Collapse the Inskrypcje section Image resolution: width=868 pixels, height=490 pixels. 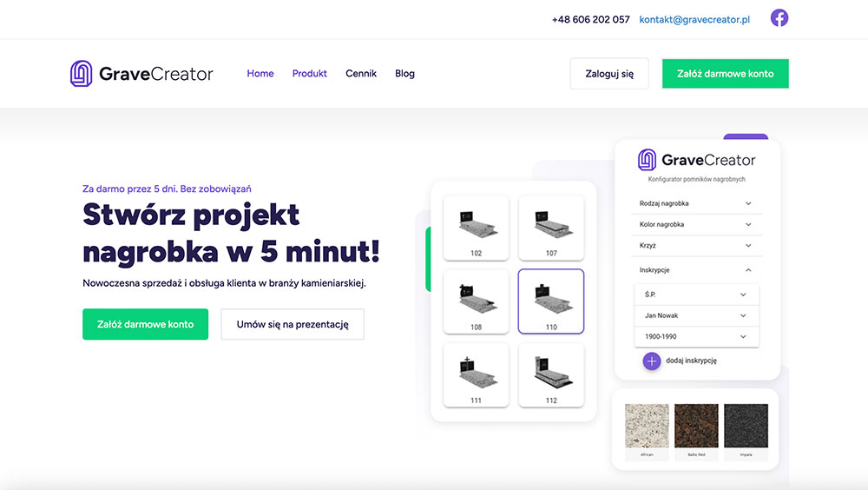point(696,270)
